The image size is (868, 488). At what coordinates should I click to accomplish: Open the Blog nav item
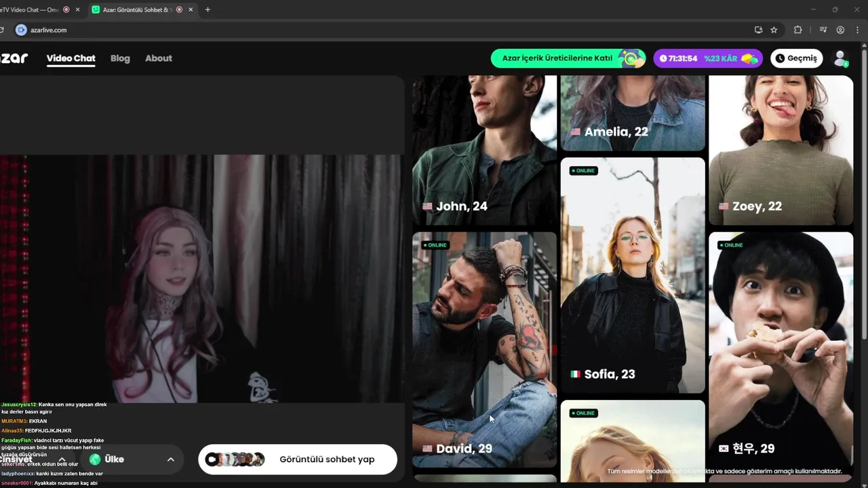tap(120, 58)
